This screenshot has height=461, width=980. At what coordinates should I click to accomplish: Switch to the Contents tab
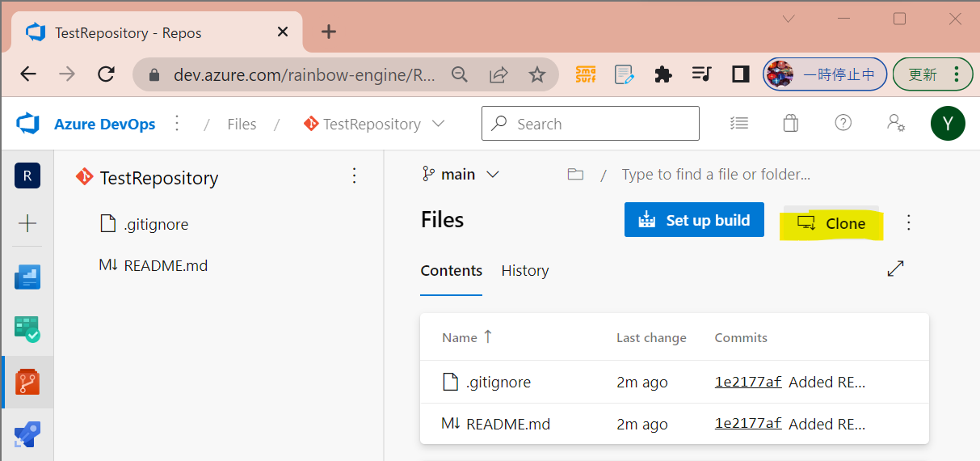(x=452, y=271)
